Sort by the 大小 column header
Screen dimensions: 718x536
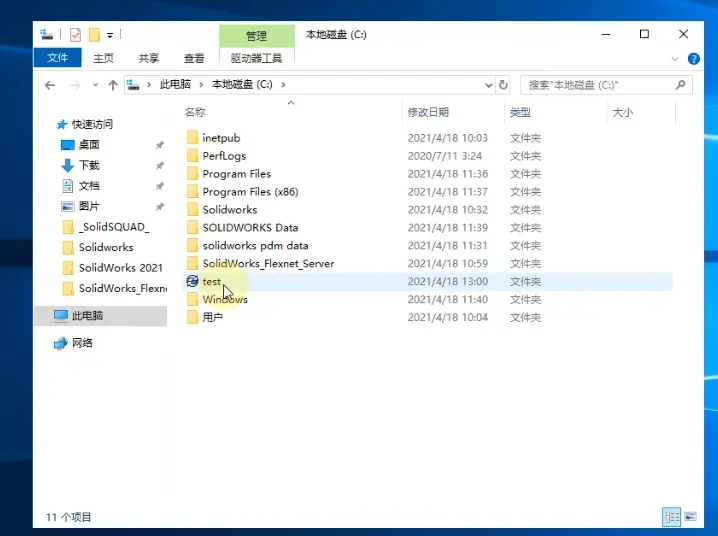(x=623, y=112)
